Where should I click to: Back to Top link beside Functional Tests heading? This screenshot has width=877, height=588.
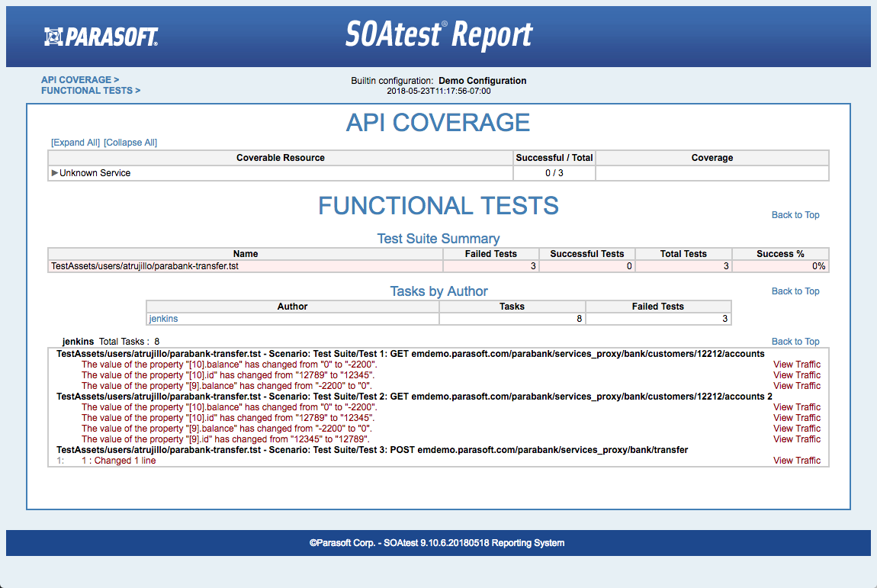click(x=795, y=215)
